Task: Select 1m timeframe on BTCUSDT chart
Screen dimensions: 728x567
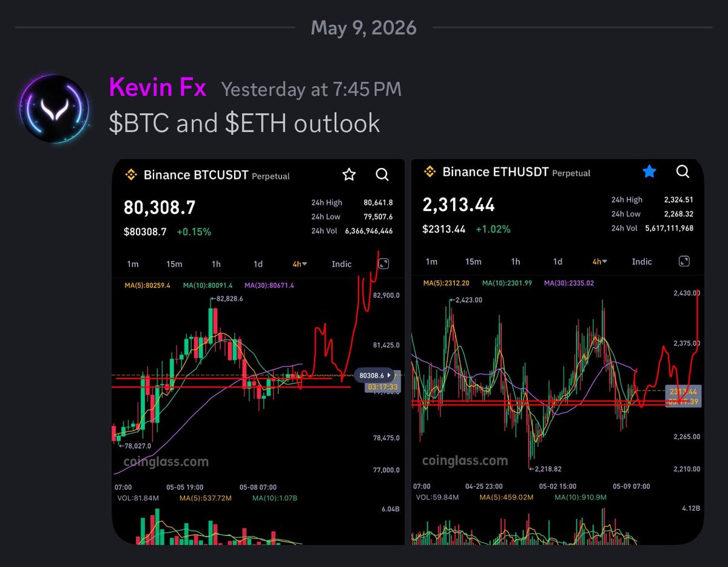Action: tap(132, 264)
